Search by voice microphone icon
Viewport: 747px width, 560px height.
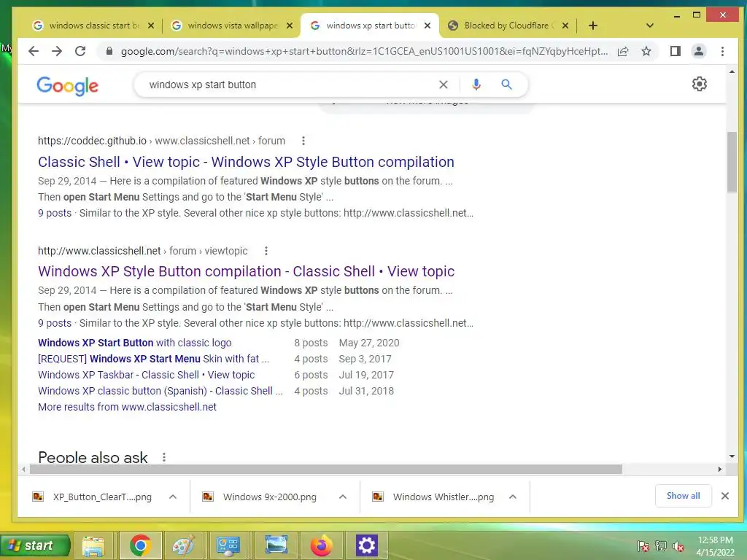[x=476, y=85]
